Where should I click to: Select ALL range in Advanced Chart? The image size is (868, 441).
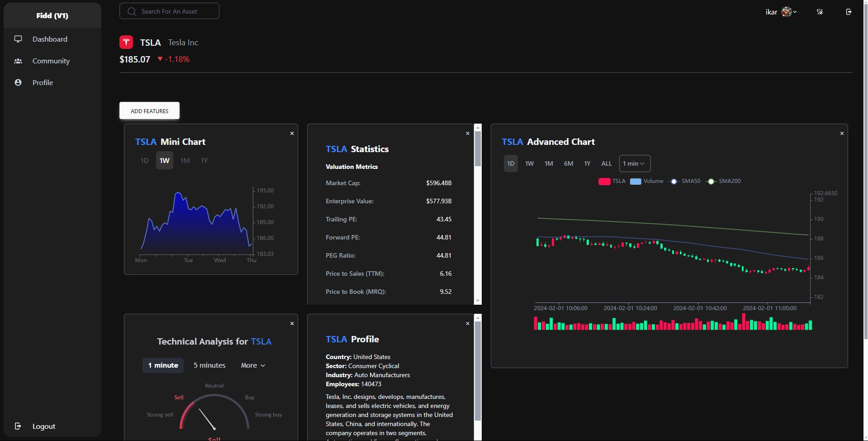click(x=607, y=163)
